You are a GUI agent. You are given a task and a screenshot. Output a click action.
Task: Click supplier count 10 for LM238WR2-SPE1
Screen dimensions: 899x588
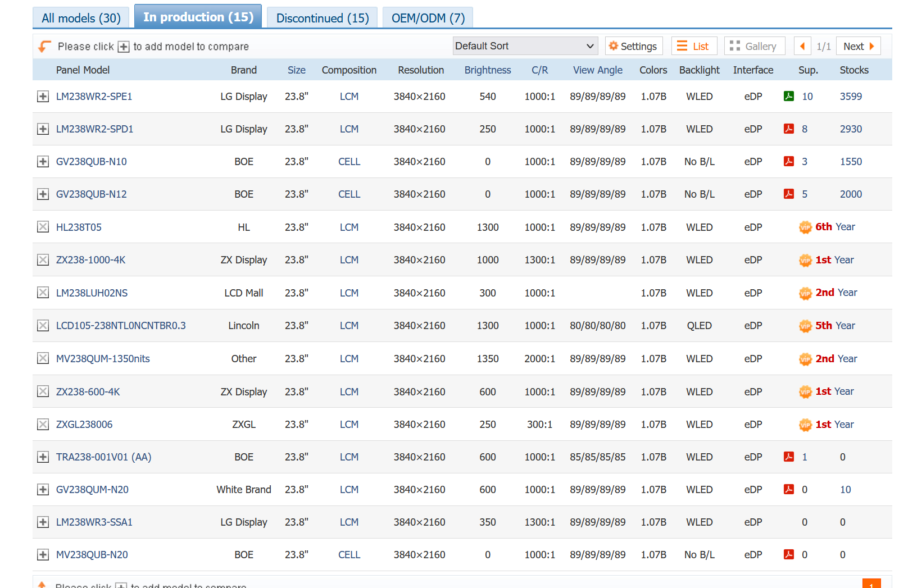tap(807, 97)
